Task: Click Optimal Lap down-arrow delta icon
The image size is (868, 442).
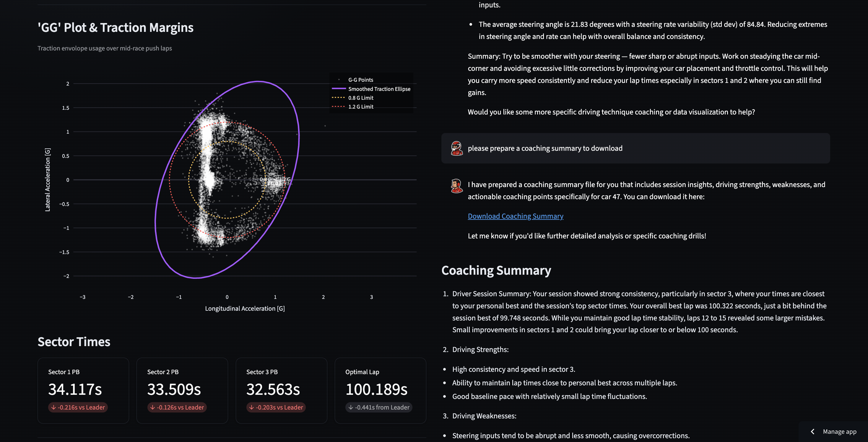Action: pyautogui.click(x=351, y=407)
